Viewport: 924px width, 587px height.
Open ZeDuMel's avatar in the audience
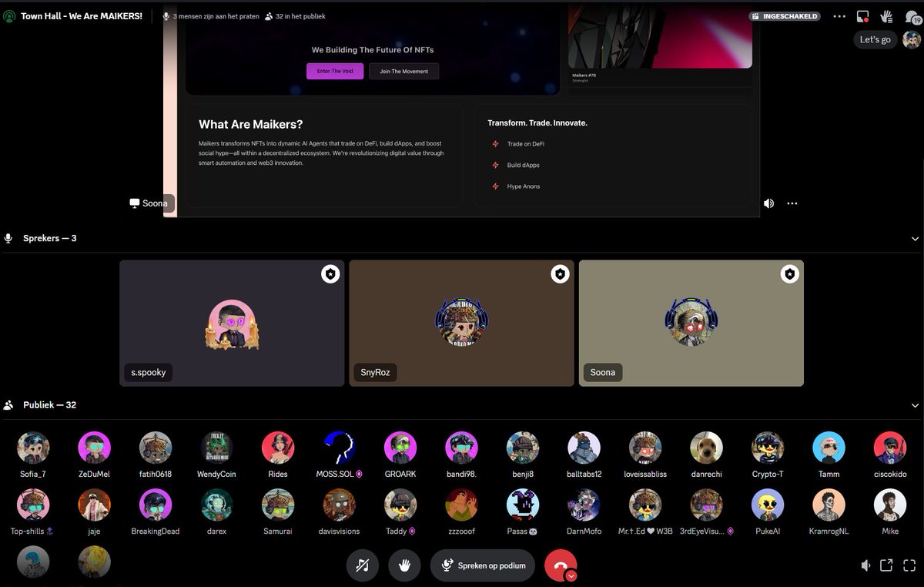click(x=94, y=448)
